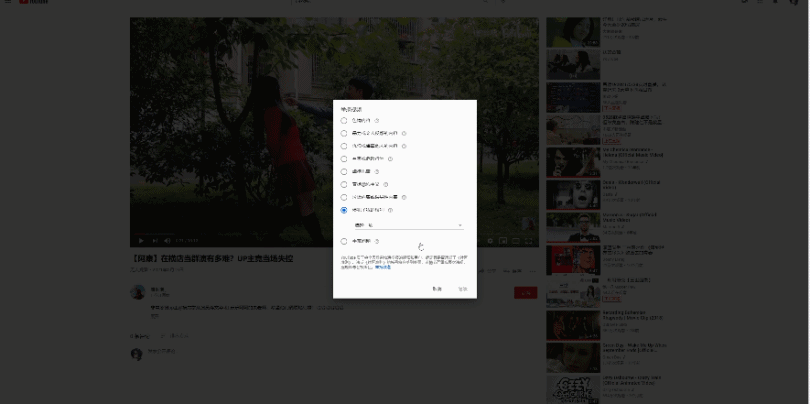Click the red subscribe button
The image size is (810, 404).
pos(525,293)
